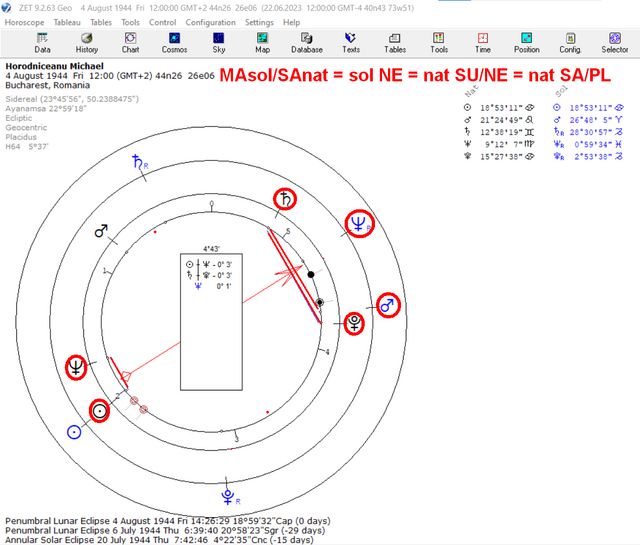Open the History toolbar icon
The height and width of the screenshot is (545, 640).
coord(87,43)
